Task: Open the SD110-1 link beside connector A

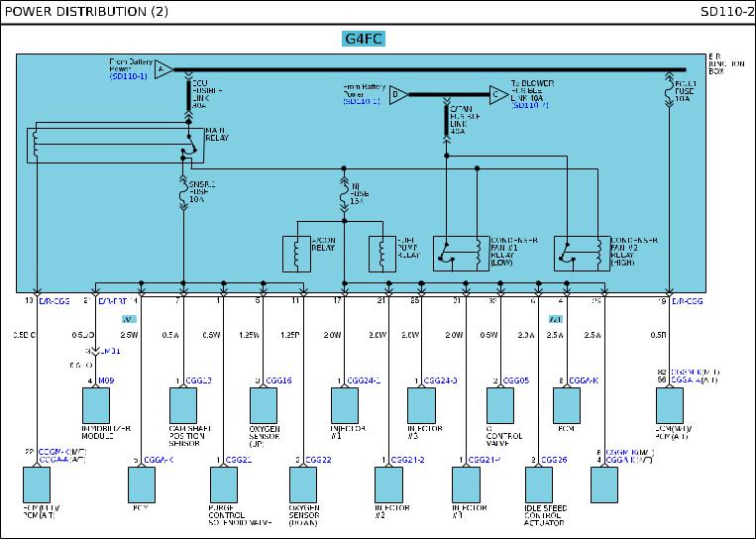Action: (x=128, y=76)
